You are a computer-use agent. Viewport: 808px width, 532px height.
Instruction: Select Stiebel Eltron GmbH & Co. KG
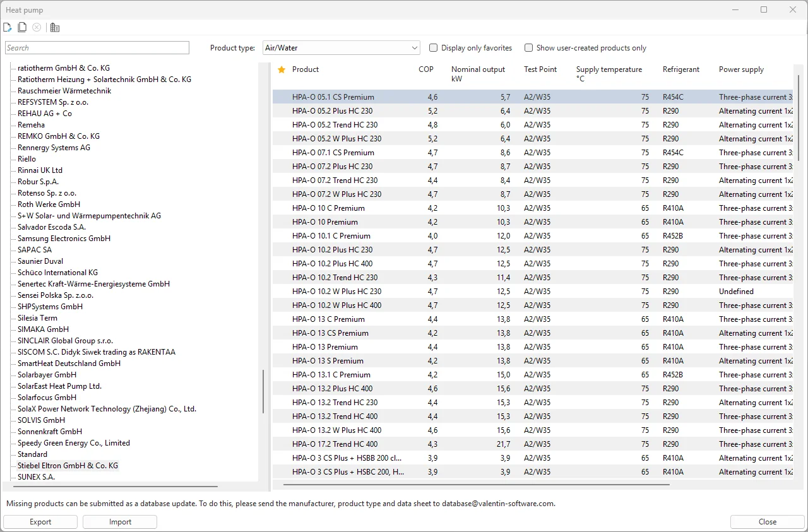(68, 466)
